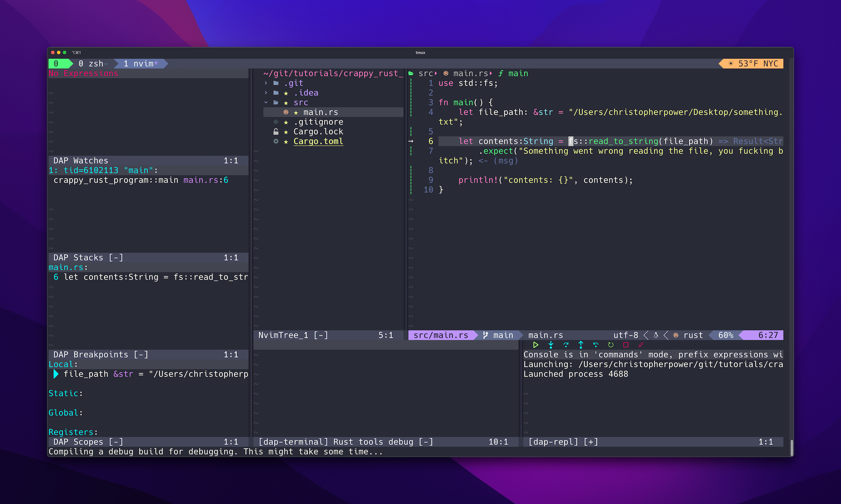
Task: Click the 60% progress in statusline
Action: [x=726, y=336]
